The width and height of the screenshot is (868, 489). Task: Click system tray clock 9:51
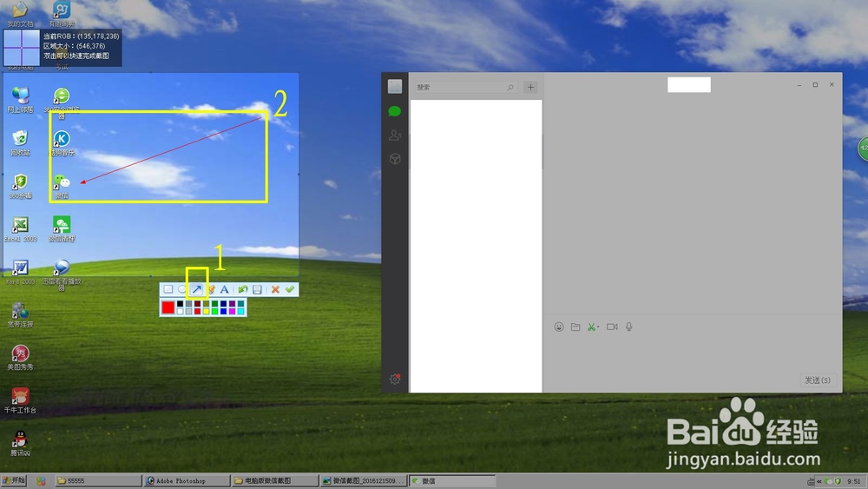click(853, 481)
